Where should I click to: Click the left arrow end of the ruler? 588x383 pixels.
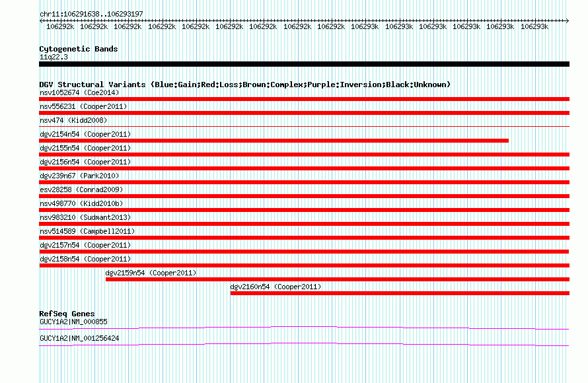click(41, 20)
